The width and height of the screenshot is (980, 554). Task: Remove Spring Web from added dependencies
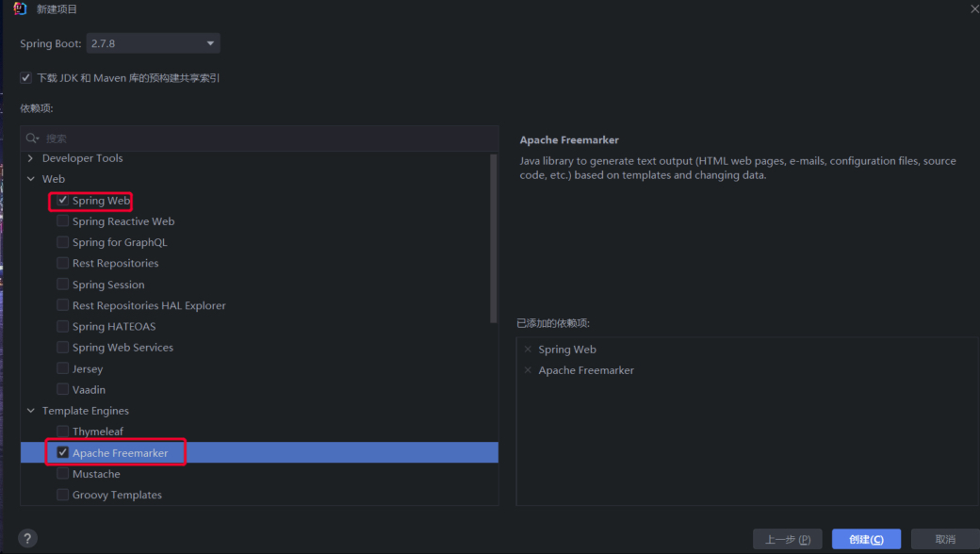click(x=528, y=350)
